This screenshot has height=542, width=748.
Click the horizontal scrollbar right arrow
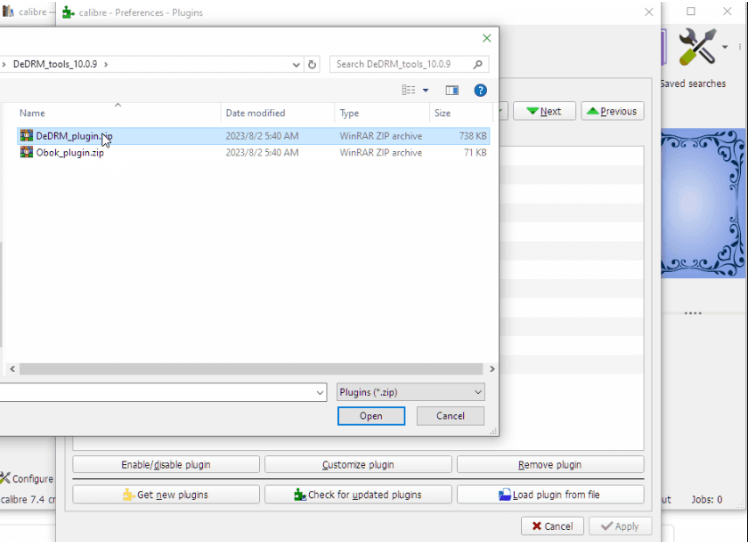[492, 369]
